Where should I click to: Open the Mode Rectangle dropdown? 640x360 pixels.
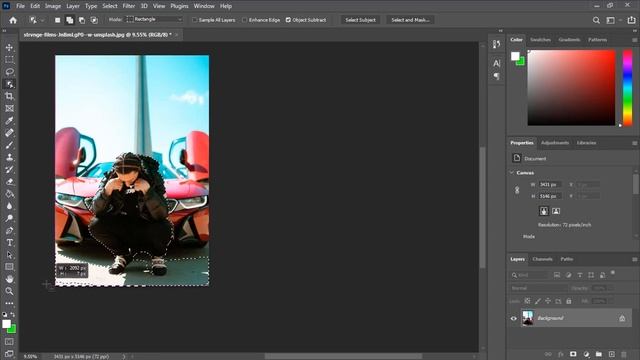154,20
